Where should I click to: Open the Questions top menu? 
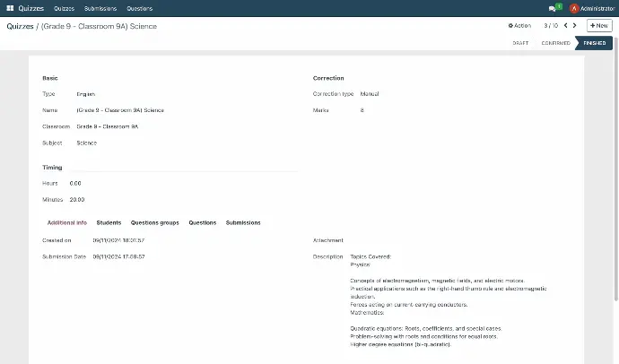coord(139,8)
